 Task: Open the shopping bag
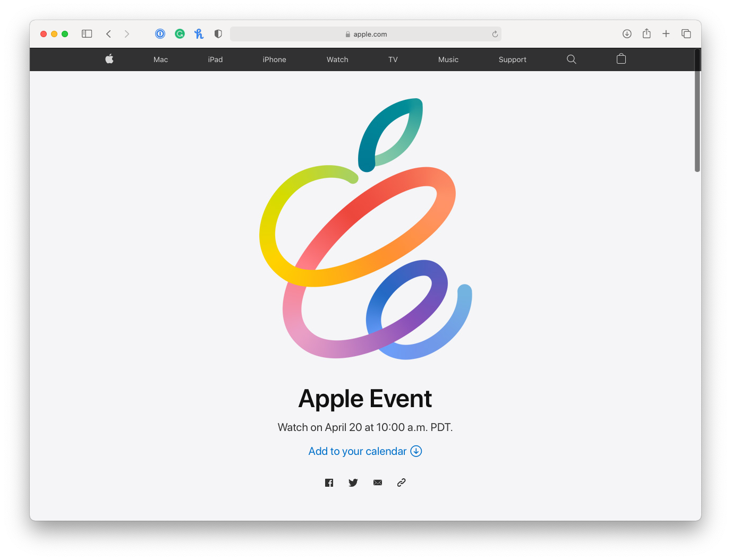[621, 59]
